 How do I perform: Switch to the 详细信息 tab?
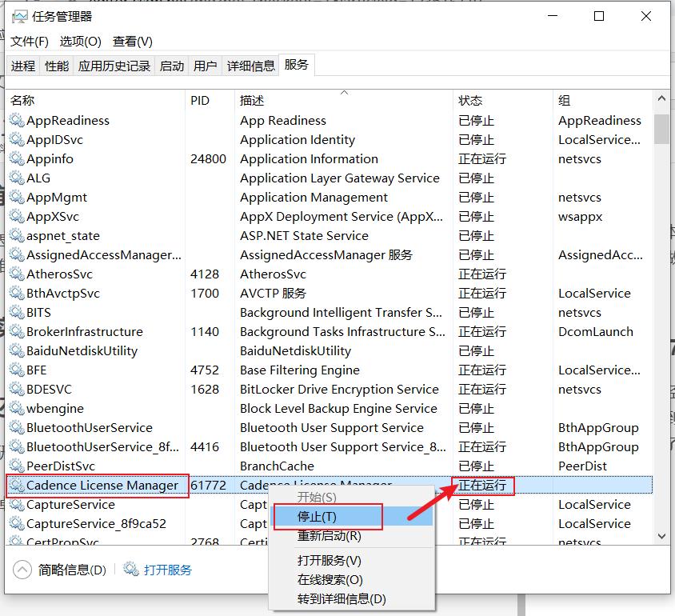pos(251,66)
